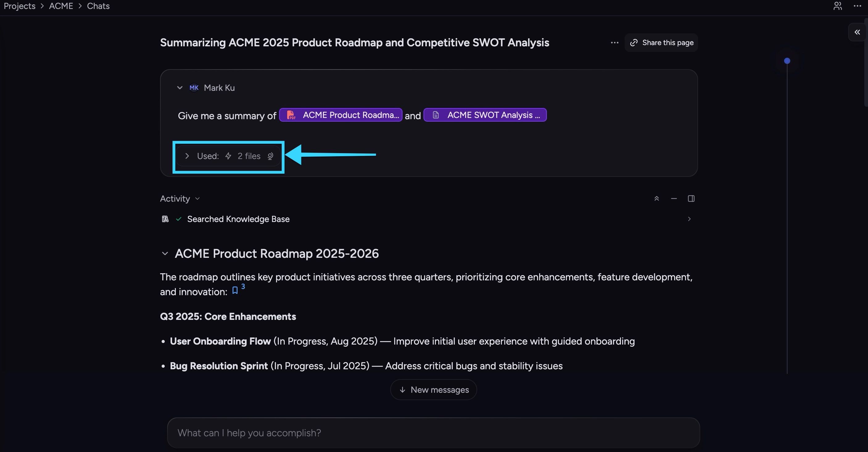The height and width of the screenshot is (452, 868).
Task: Open the top bar more options menu
Action: [858, 6]
